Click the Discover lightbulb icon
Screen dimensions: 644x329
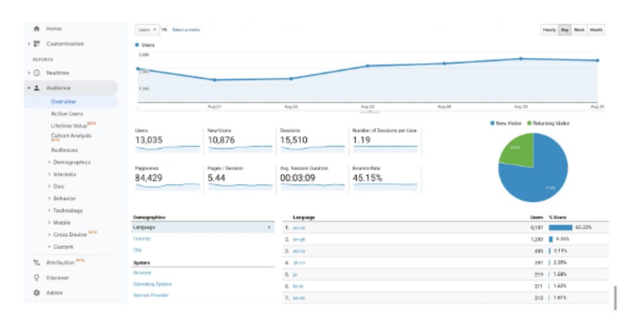click(x=37, y=278)
